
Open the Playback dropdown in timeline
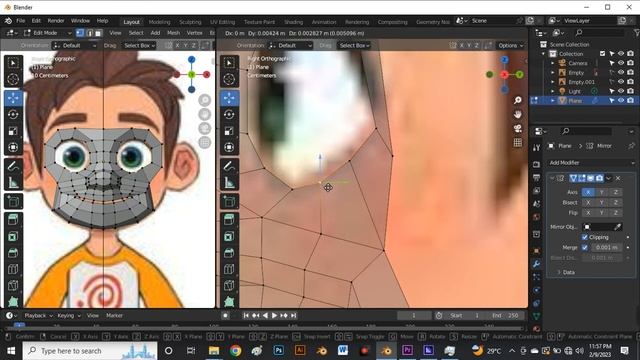click(38, 316)
